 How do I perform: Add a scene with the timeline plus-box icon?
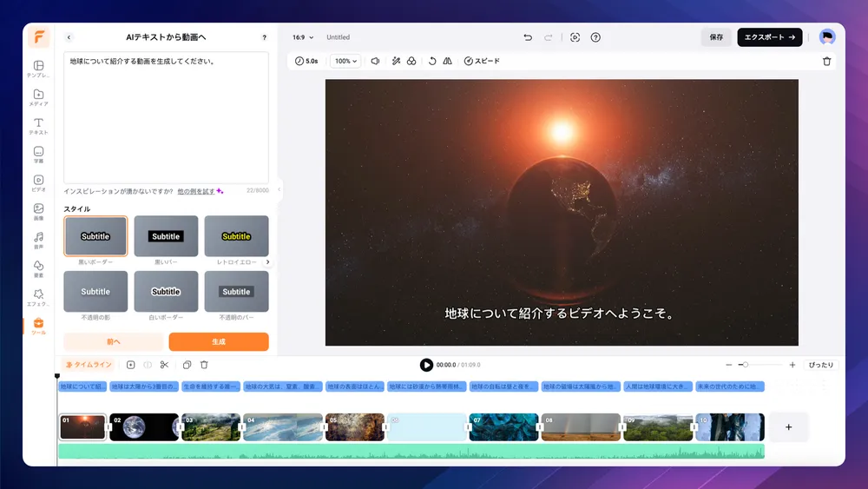point(131,365)
